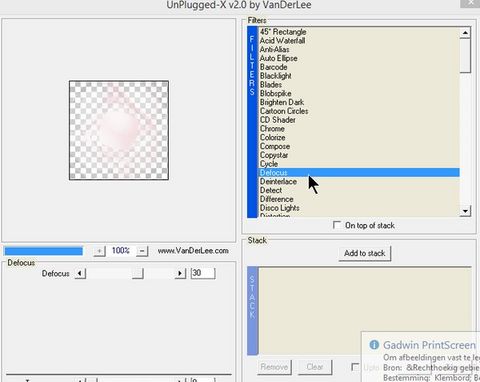Viewport: 480px width, 382px height.
Task: Choose the Disco Lights filter
Action: 279,208
